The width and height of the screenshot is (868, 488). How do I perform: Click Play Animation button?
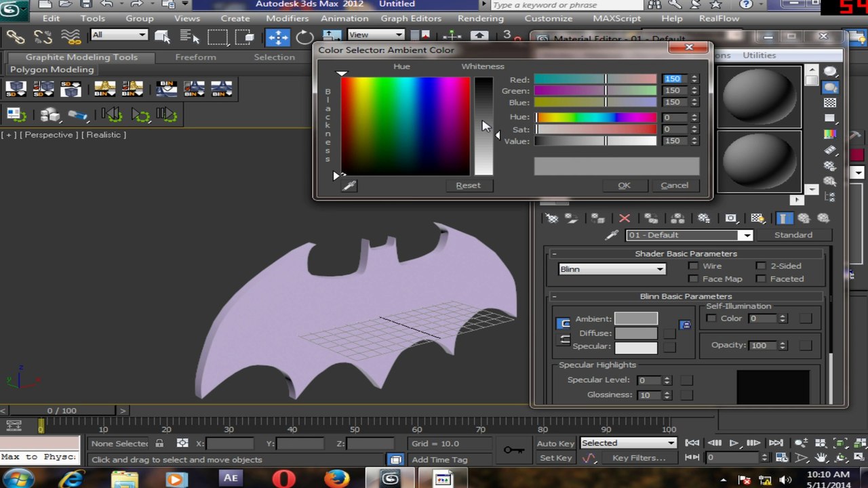click(733, 443)
